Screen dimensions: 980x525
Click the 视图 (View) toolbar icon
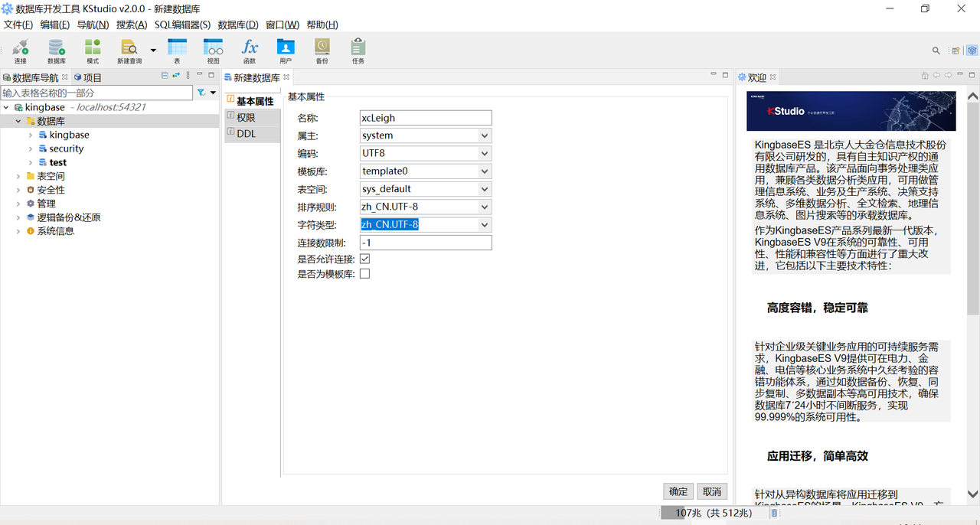214,51
